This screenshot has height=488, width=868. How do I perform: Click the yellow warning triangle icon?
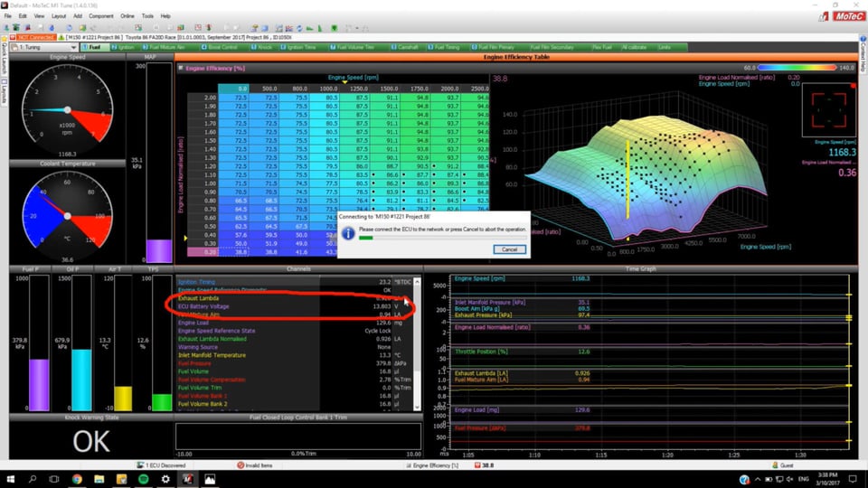click(x=61, y=37)
